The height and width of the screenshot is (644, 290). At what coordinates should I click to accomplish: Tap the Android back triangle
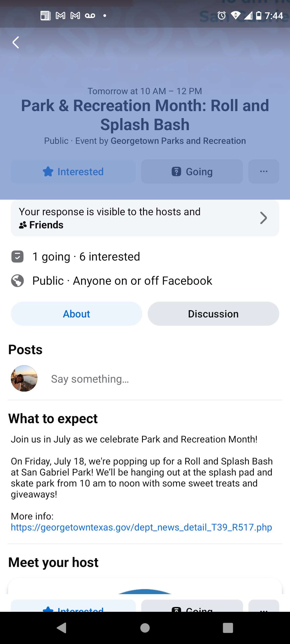pyautogui.click(x=62, y=628)
